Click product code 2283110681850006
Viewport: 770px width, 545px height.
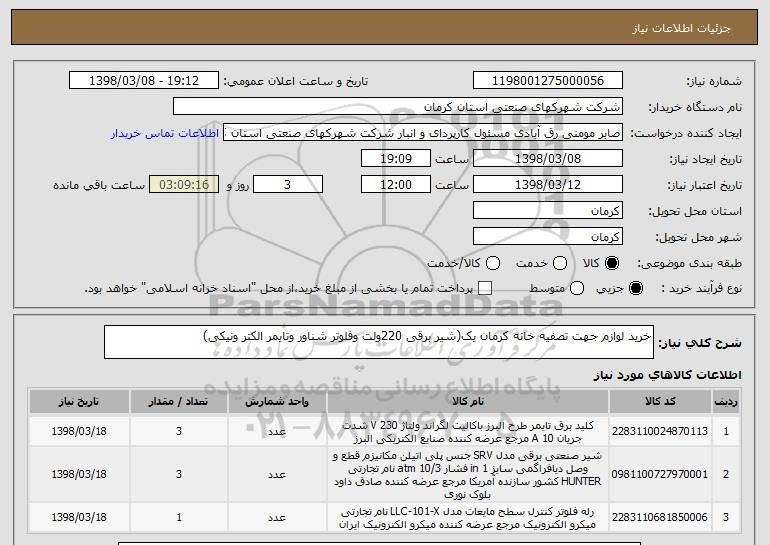click(x=660, y=517)
